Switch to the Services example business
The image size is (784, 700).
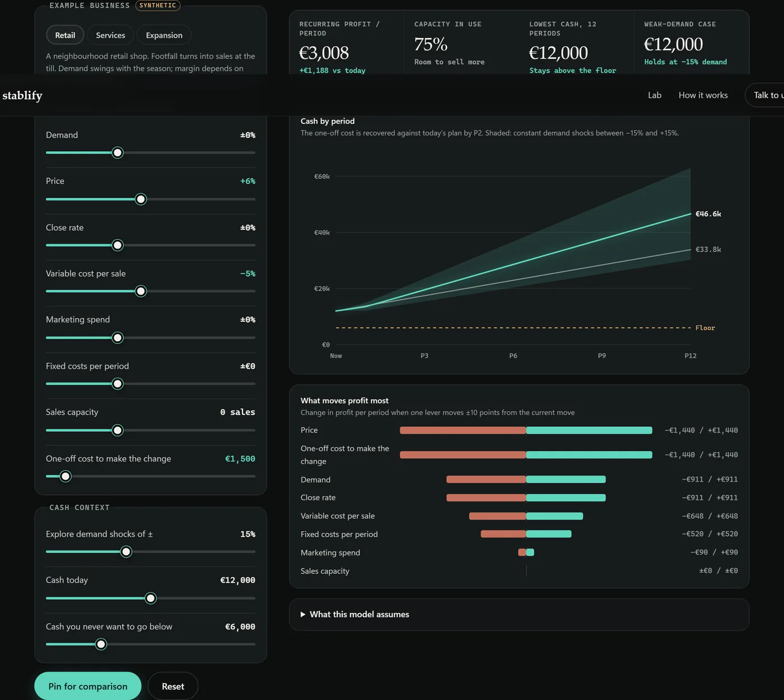(x=110, y=35)
